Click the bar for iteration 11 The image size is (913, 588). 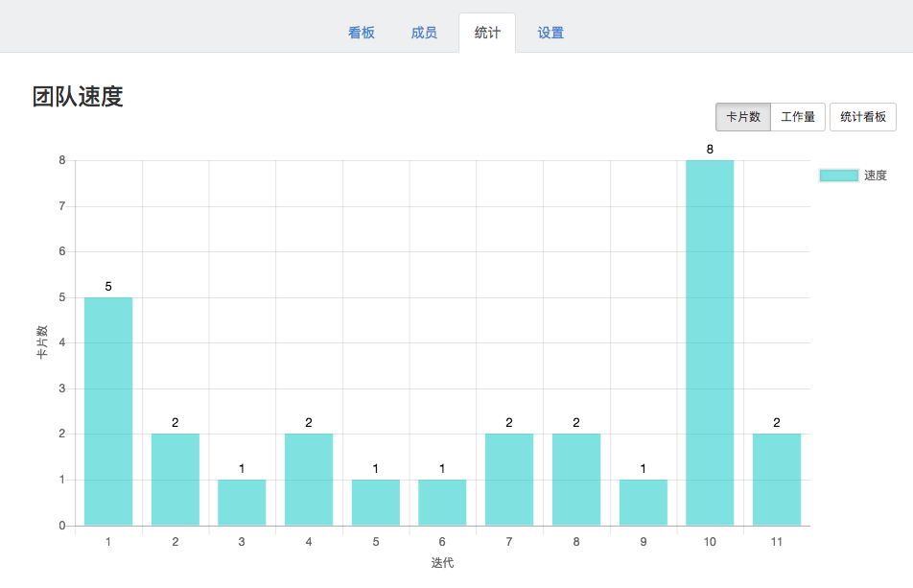coord(777,480)
